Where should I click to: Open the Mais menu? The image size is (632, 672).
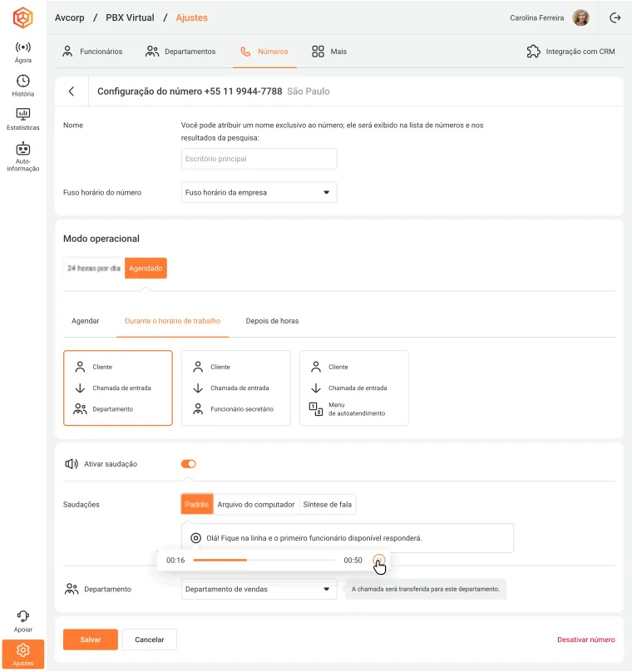point(329,52)
